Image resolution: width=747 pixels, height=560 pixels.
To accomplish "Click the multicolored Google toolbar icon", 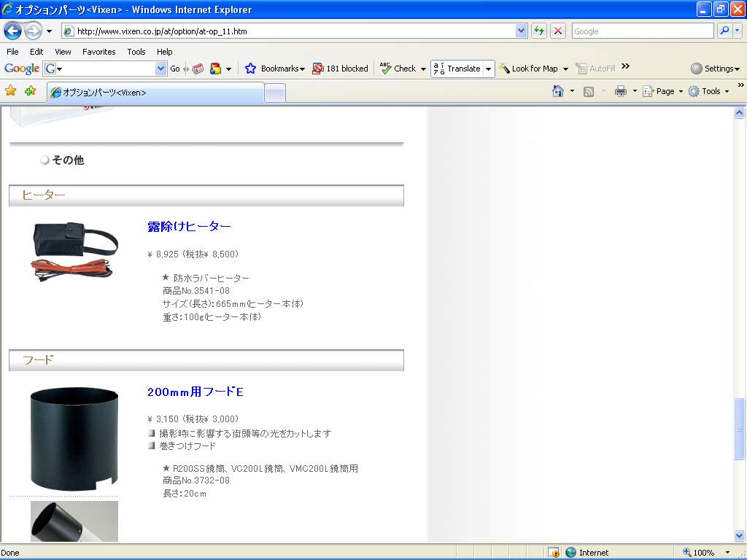I will 216,69.
